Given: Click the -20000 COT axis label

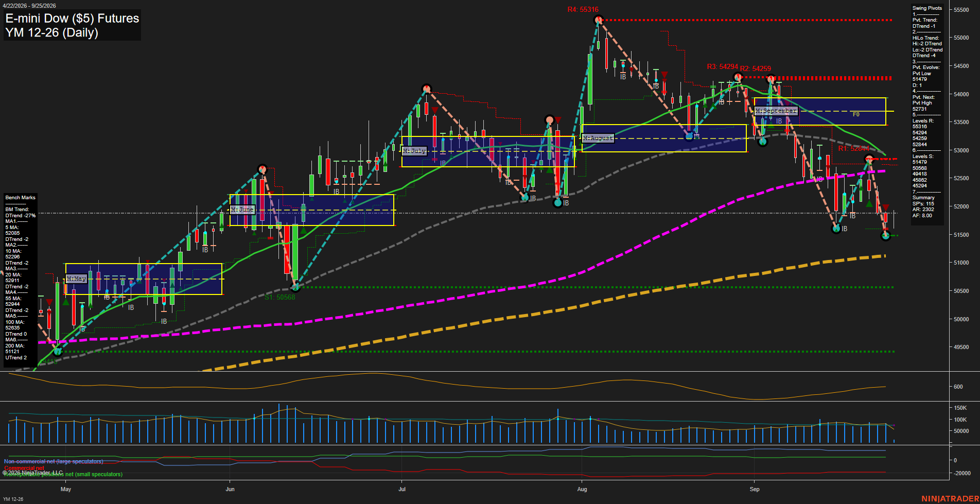Looking at the screenshot, I should (x=961, y=473).
